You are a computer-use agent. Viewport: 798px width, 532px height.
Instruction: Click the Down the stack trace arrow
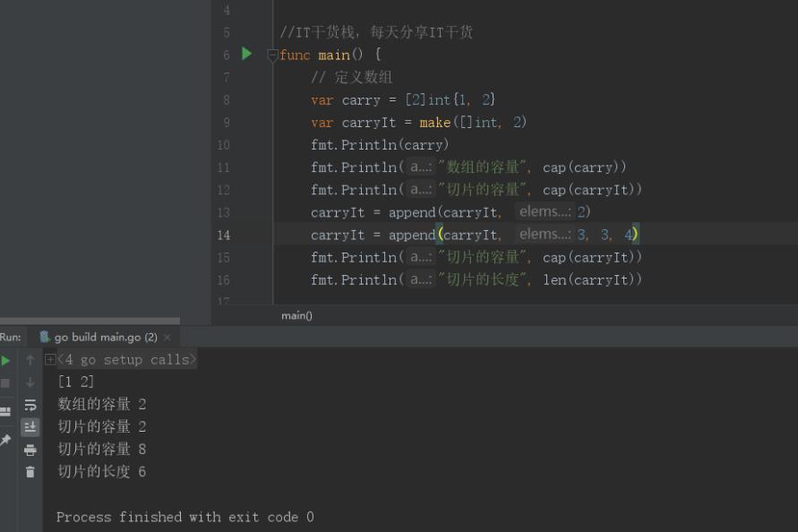click(x=30, y=382)
